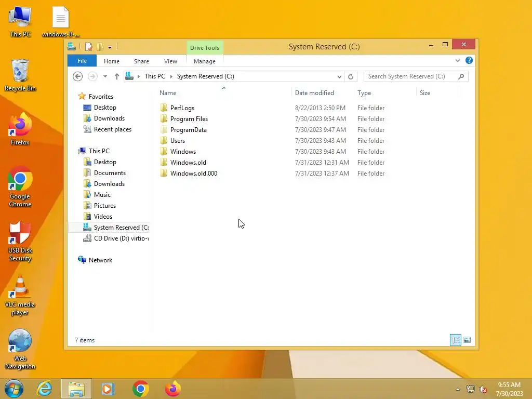This screenshot has height=399, width=532.
Task: Select Network in the navigation pane
Action: pyautogui.click(x=100, y=260)
